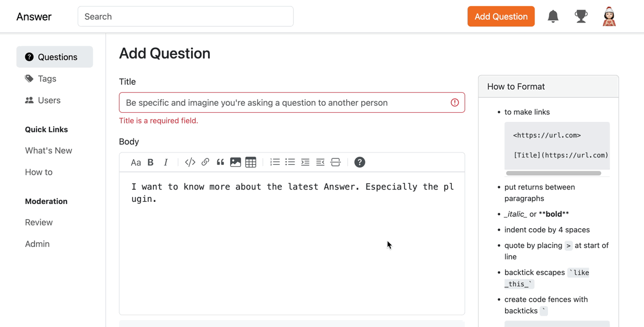
Task: Add a blockquote
Action: click(220, 162)
